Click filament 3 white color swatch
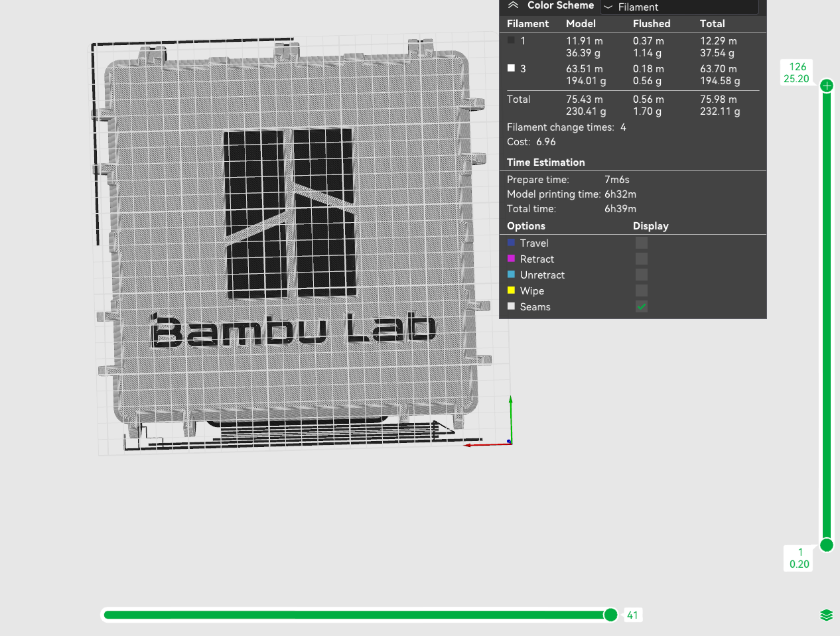This screenshot has height=636, width=840. click(x=511, y=68)
